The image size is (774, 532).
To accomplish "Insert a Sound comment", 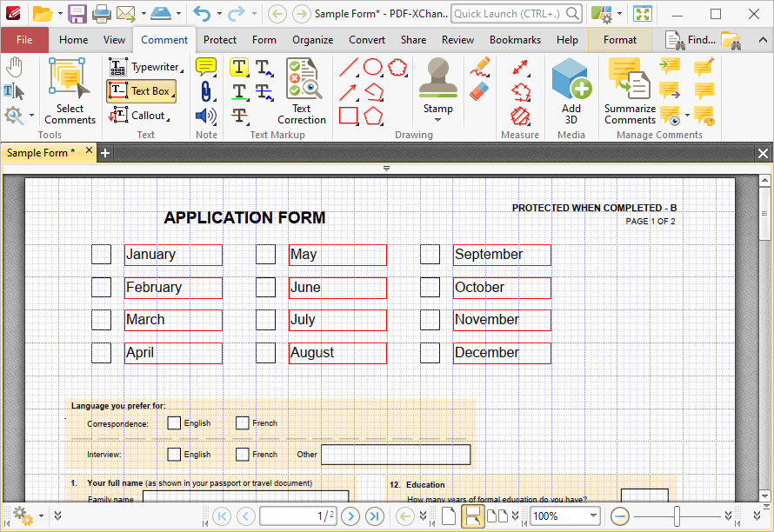I will pos(206,116).
